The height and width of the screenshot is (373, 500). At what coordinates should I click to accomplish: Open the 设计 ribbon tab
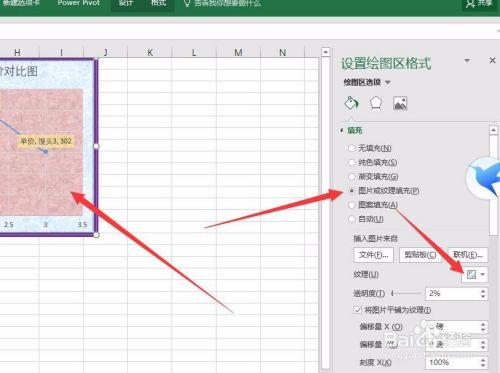point(126,3)
